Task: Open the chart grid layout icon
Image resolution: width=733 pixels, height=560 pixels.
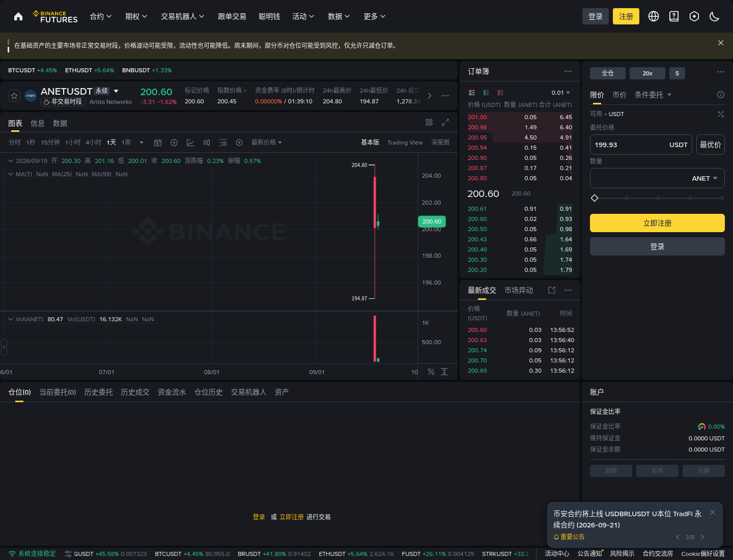Action: [429, 122]
